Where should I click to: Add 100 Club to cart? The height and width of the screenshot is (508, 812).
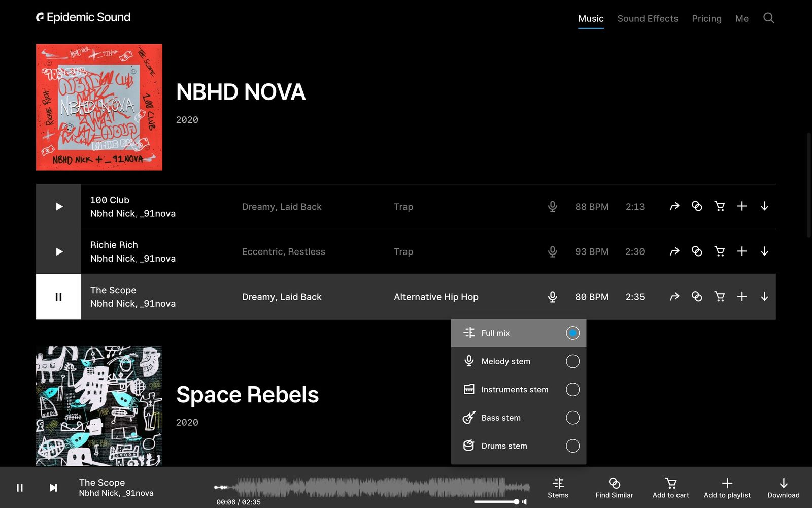pos(719,206)
